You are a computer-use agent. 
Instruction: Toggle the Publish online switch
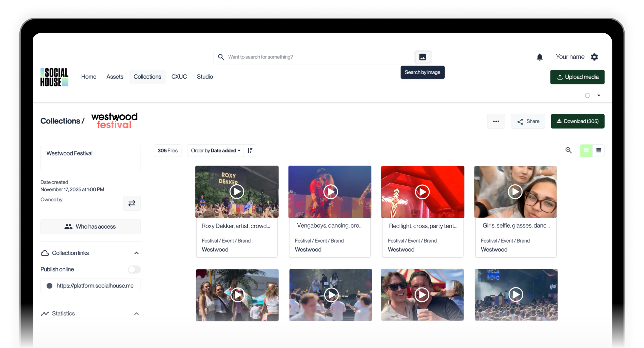[134, 269]
